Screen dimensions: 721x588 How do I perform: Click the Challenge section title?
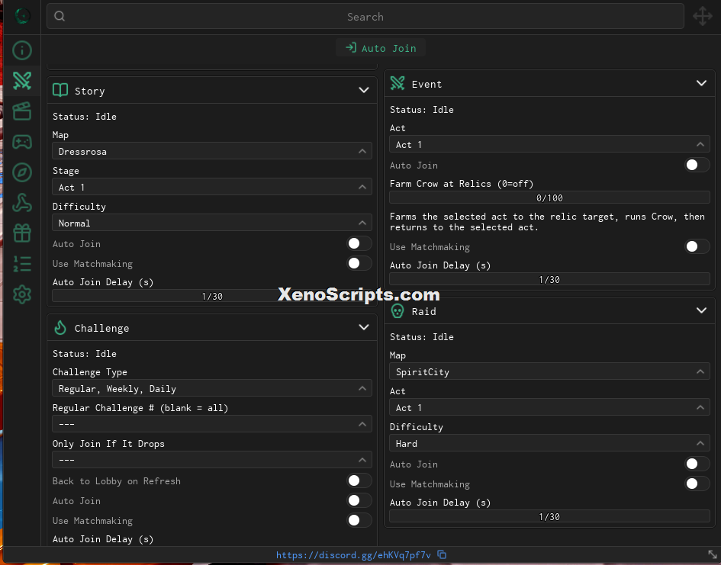101,328
